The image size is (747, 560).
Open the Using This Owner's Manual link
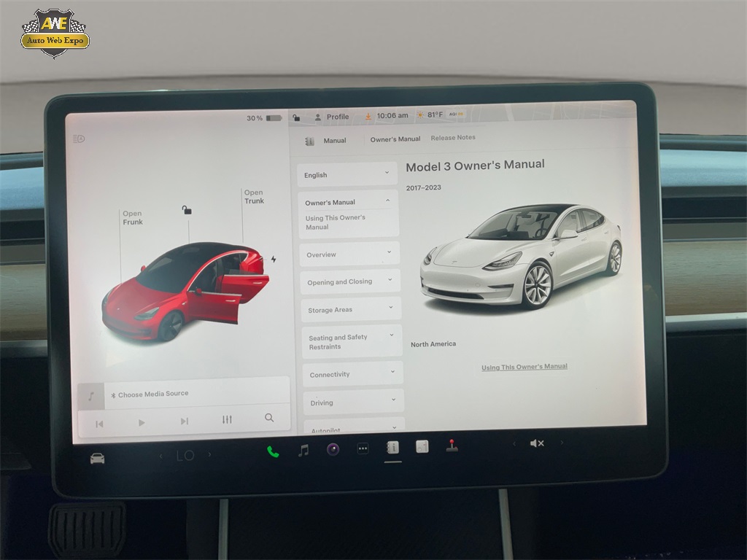(x=524, y=367)
